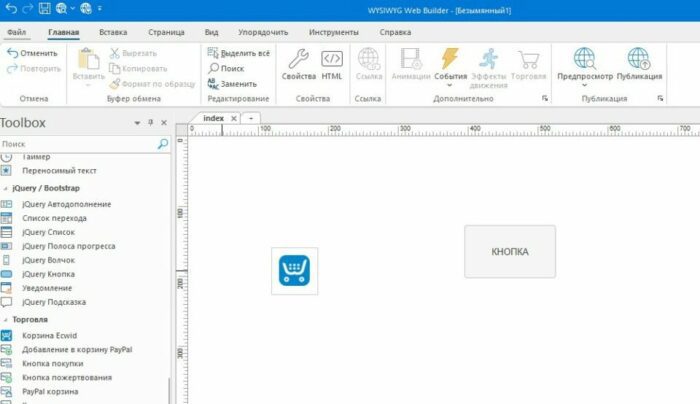Expand the События dropdown arrow

[x=450, y=85]
